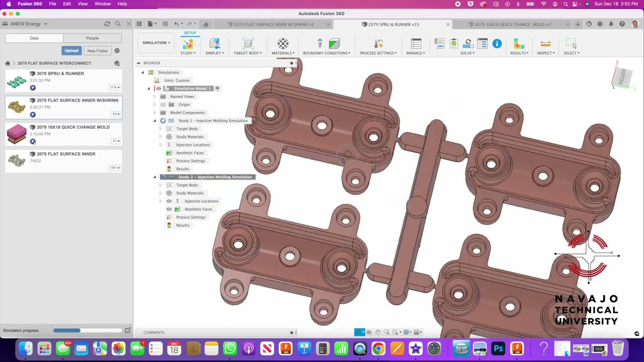Toggle Study 2 Aesthetic Faces eye
The width and height of the screenshot is (644, 362).
(x=169, y=209)
